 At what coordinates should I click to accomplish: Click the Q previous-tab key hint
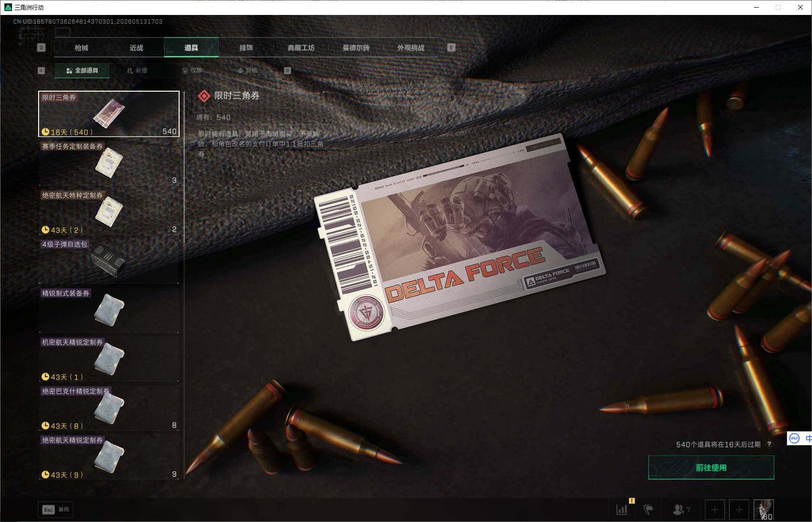tap(42, 48)
